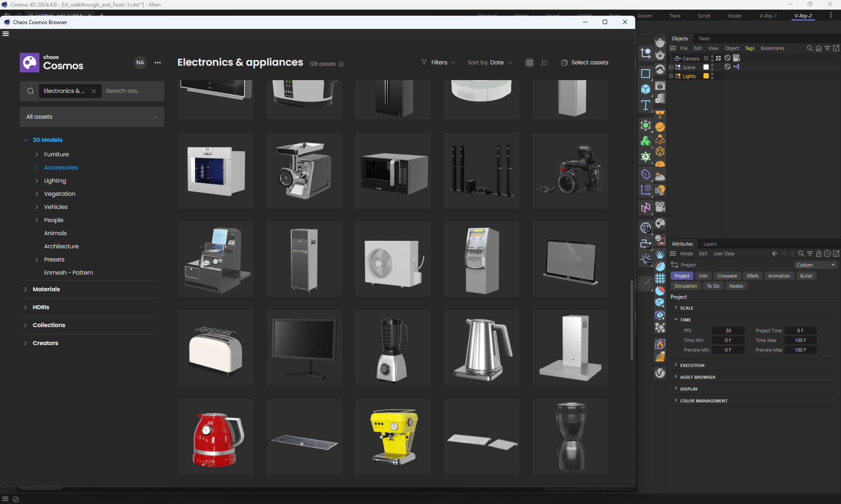Click the Lights yellow layer color swatch
The height and width of the screenshot is (504, 841).
pyautogui.click(x=706, y=76)
